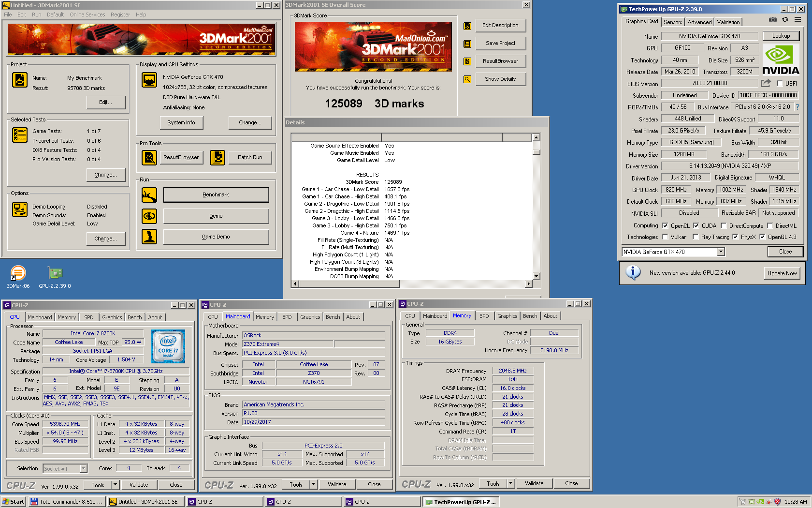Toggle the DirectML checkbox

pyautogui.click(x=770, y=225)
